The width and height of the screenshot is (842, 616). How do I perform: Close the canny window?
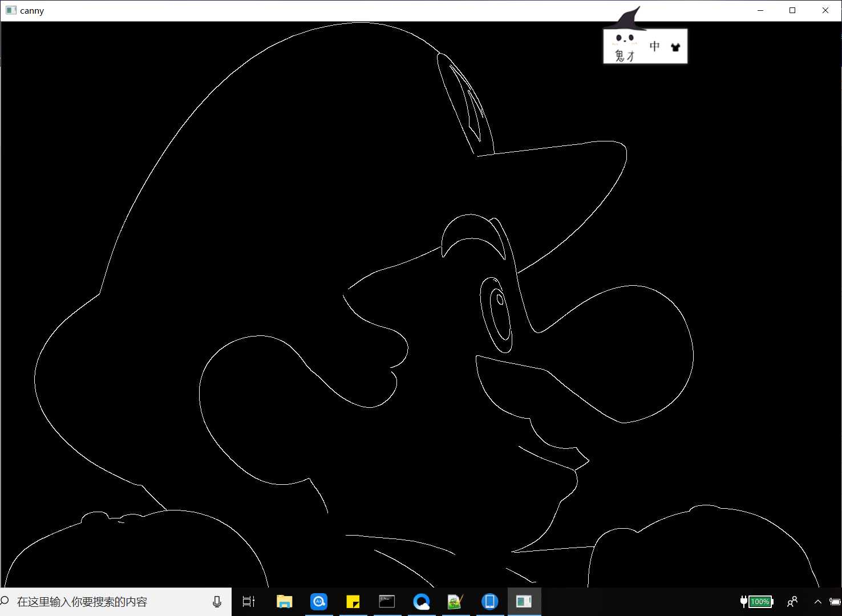pyautogui.click(x=825, y=10)
